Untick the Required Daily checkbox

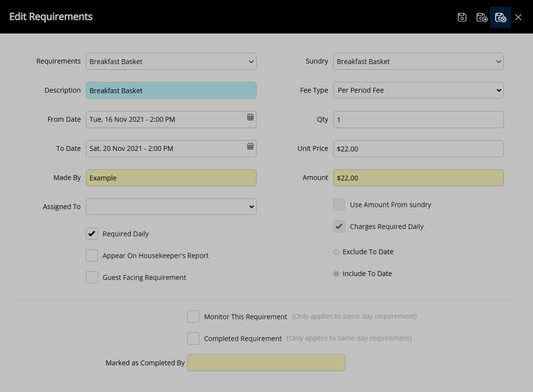point(92,234)
